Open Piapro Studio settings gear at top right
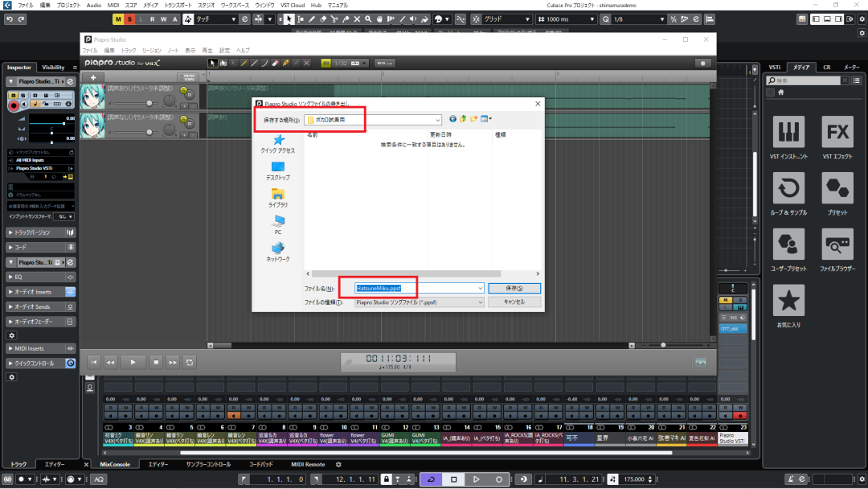This screenshot has width=868, height=489. (x=703, y=63)
